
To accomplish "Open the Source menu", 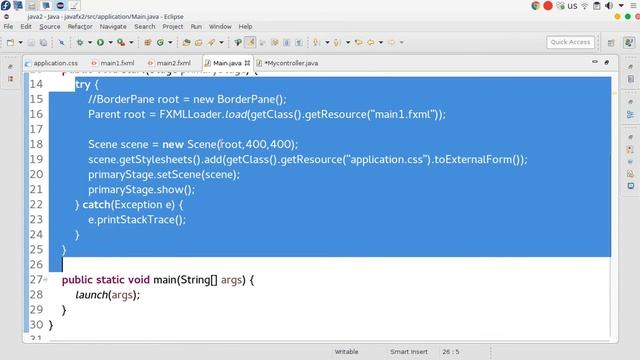I will point(50,27).
